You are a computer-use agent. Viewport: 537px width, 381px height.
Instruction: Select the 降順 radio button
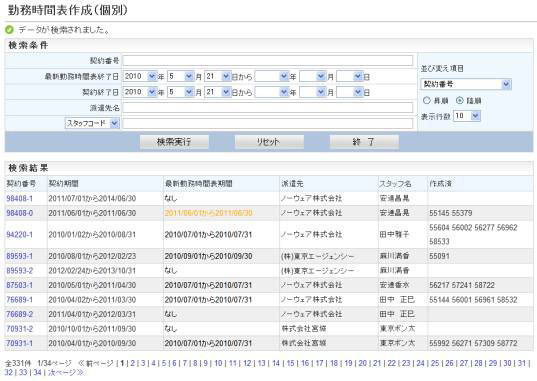click(x=460, y=100)
